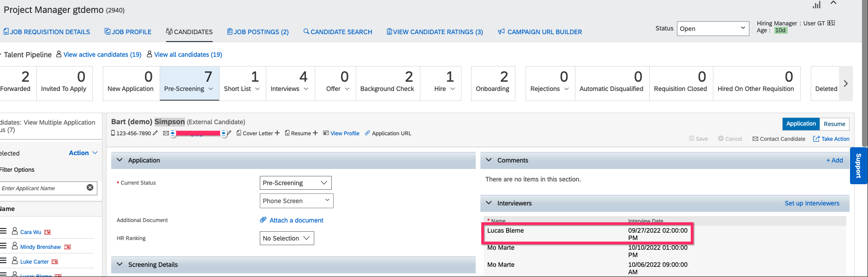Select the Short List pipeline stage
868x277 pixels.
tap(242, 84)
